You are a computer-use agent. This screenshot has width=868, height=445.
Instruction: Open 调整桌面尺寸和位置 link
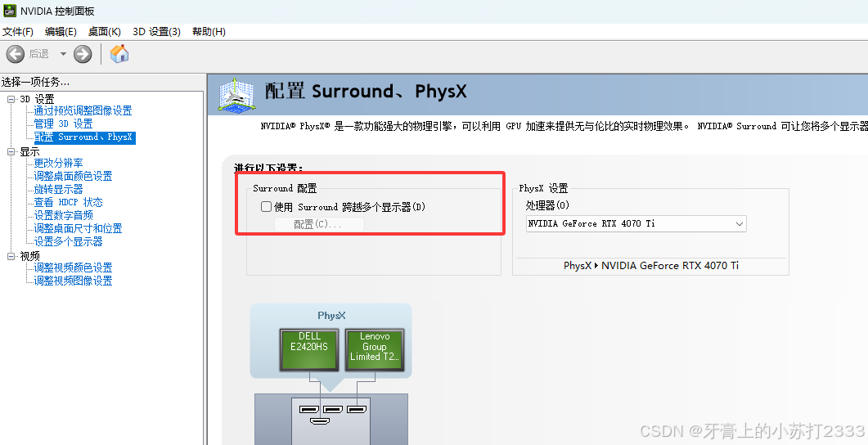78,228
